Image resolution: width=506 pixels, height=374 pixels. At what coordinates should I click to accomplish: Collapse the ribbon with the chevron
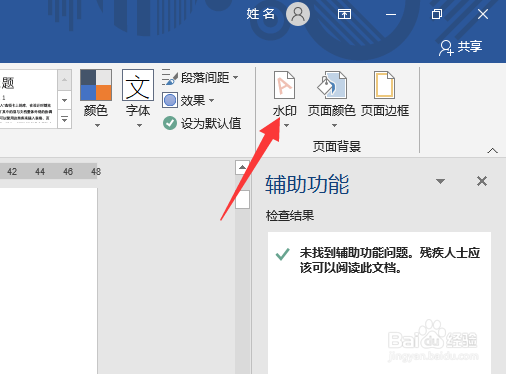click(x=492, y=151)
